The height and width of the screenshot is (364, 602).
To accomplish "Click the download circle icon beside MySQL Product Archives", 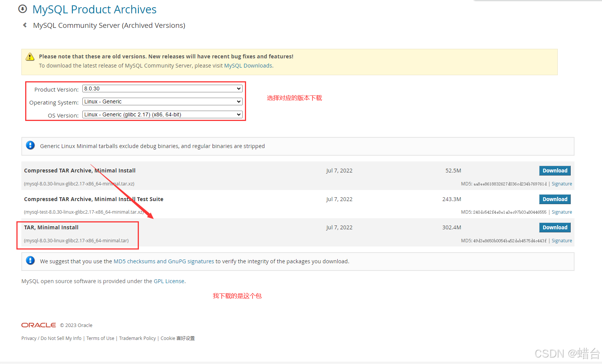I will pyautogui.click(x=23, y=9).
